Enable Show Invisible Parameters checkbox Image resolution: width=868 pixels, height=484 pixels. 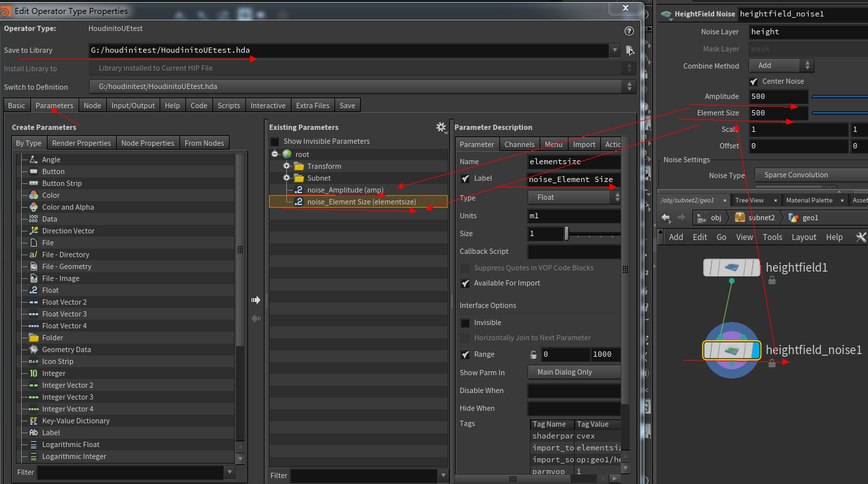coord(274,141)
